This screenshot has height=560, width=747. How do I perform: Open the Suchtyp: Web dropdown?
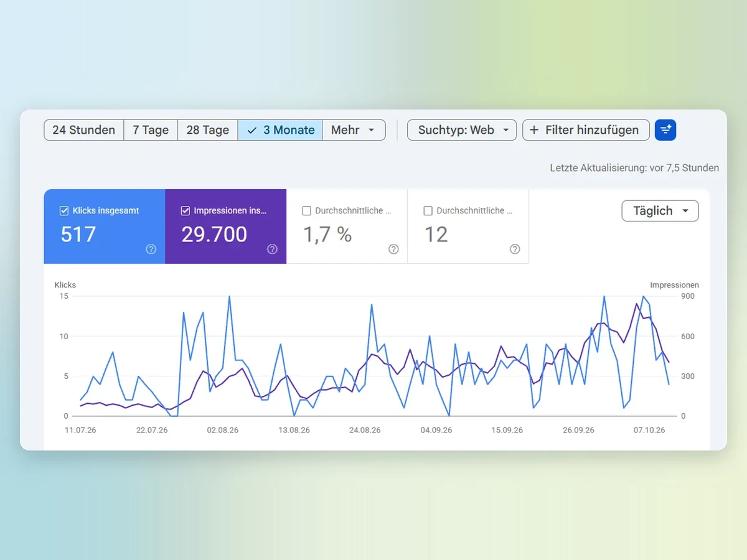click(x=462, y=130)
